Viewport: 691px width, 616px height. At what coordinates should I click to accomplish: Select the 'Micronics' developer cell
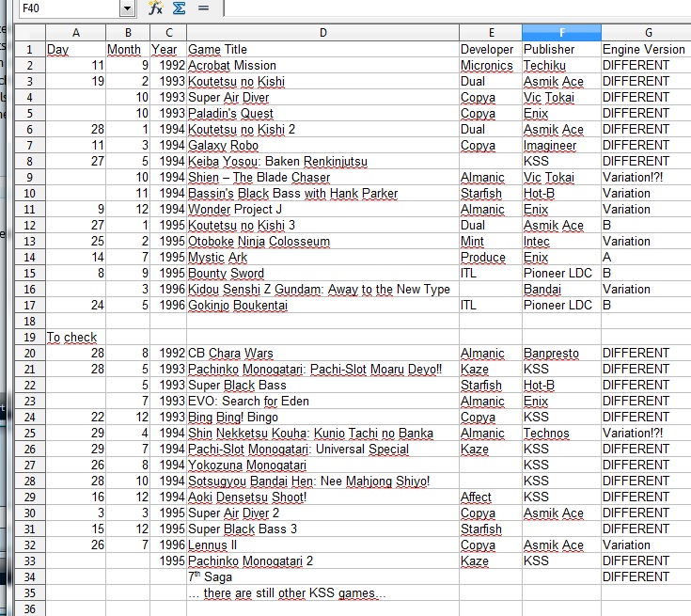(x=491, y=65)
